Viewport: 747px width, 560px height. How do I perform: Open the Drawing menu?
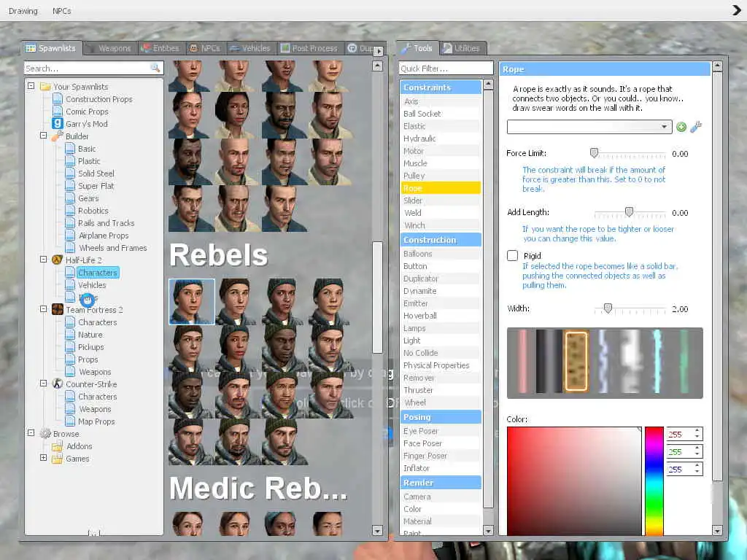click(23, 10)
